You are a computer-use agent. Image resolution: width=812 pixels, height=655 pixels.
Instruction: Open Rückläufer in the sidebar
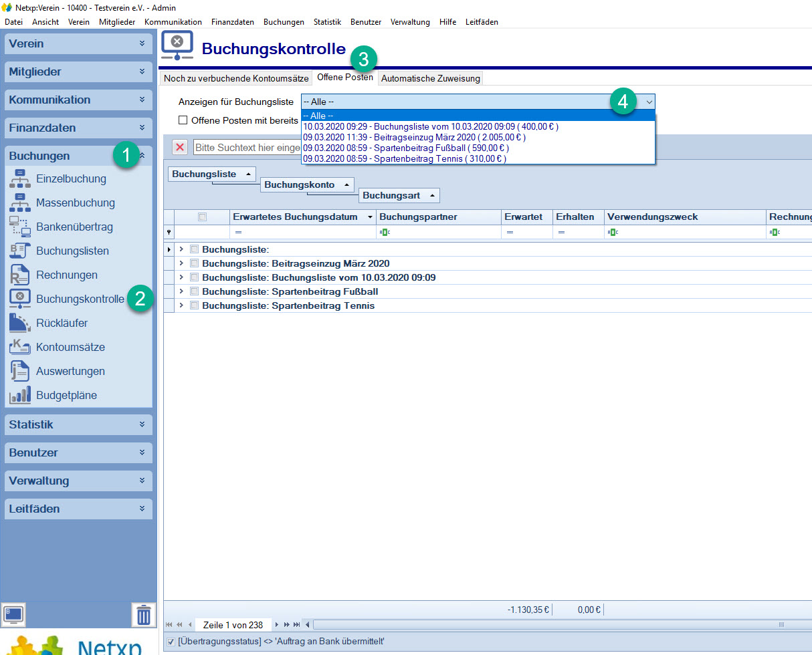pyautogui.click(x=62, y=323)
